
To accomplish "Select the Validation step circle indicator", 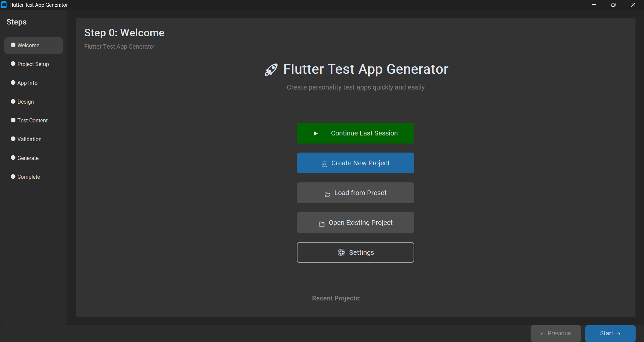I will point(13,139).
